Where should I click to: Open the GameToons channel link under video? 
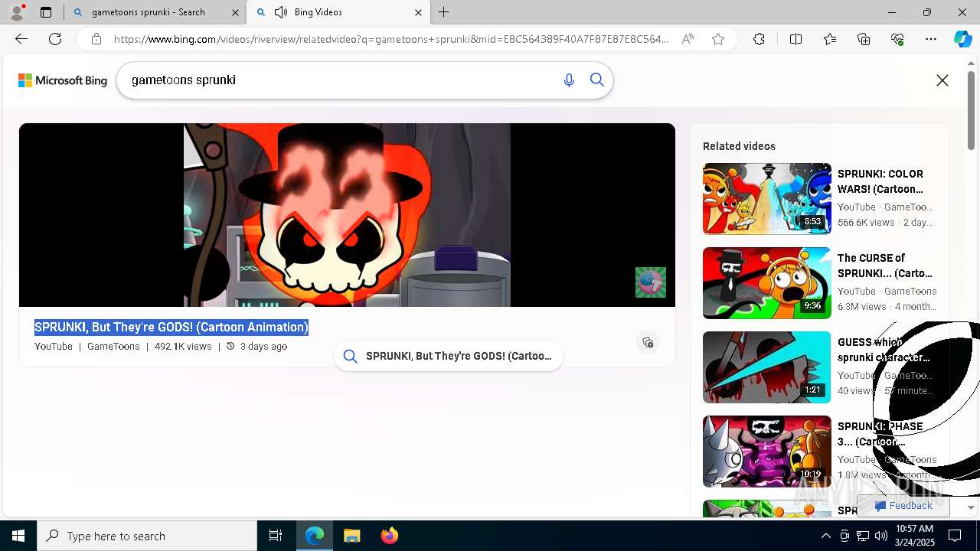click(113, 347)
